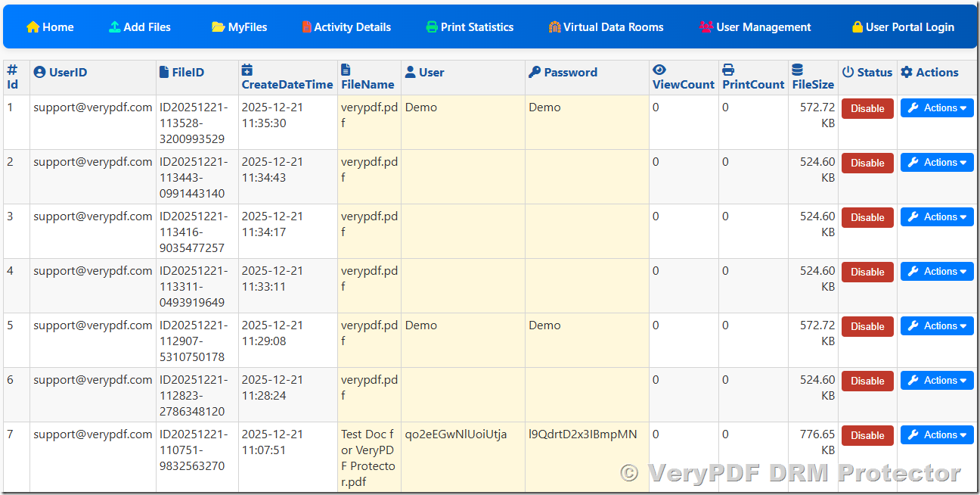Sort by the CreateDateTime column header
This screenshot has height=495, width=980.
click(287, 85)
